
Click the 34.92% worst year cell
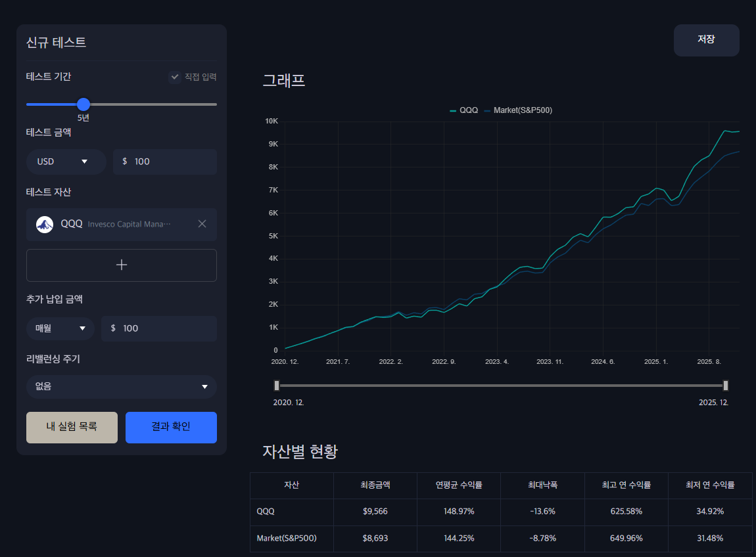(710, 512)
